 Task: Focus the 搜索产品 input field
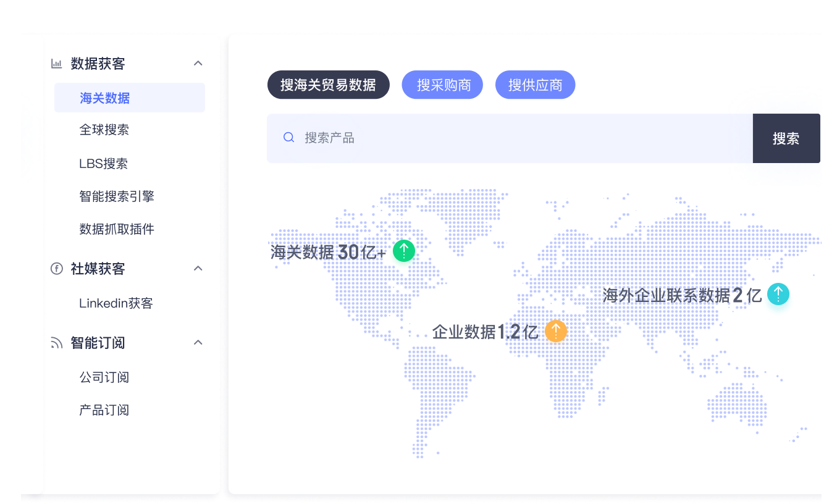point(519,138)
